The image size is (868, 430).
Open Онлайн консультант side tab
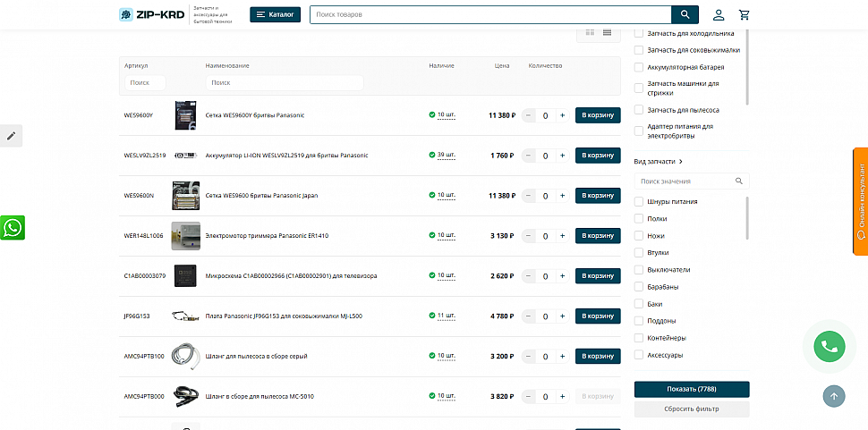(861, 201)
